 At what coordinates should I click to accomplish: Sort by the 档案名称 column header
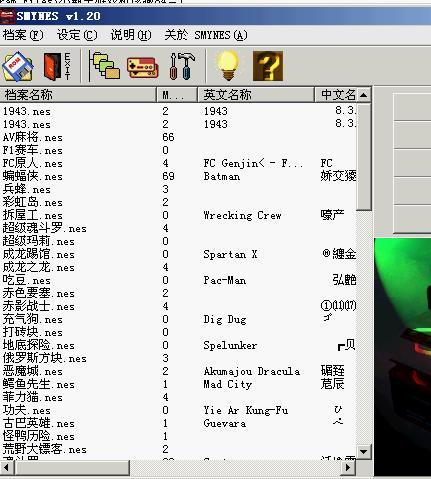[x=78, y=95]
